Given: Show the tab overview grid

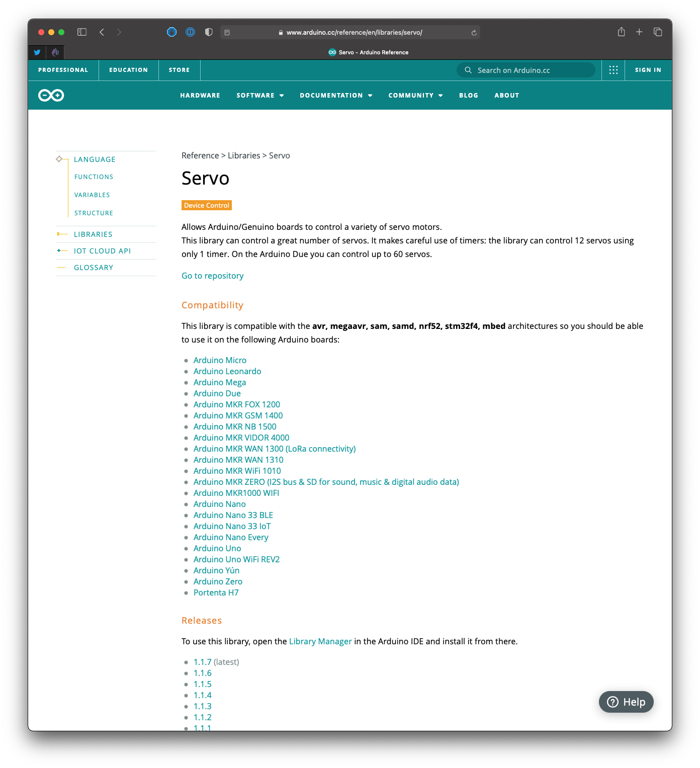Looking at the screenshot, I should (x=657, y=32).
